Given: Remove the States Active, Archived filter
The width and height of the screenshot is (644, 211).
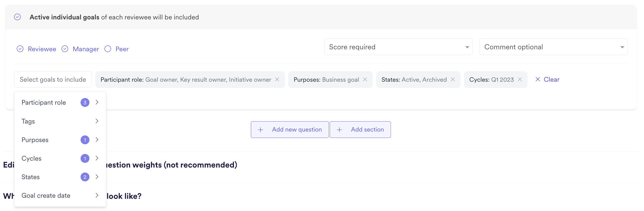Looking at the screenshot, I should pyautogui.click(x=453, y=79).
